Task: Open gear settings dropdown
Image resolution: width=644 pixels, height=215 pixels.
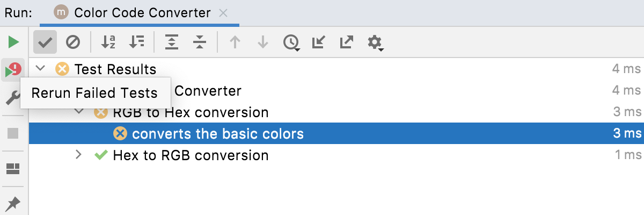Action: click(x=375, y=42)
